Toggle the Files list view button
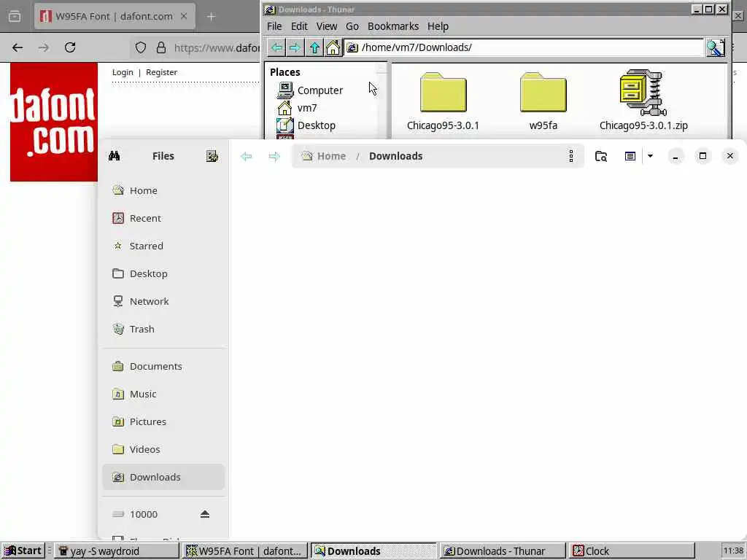 [630, 156]
